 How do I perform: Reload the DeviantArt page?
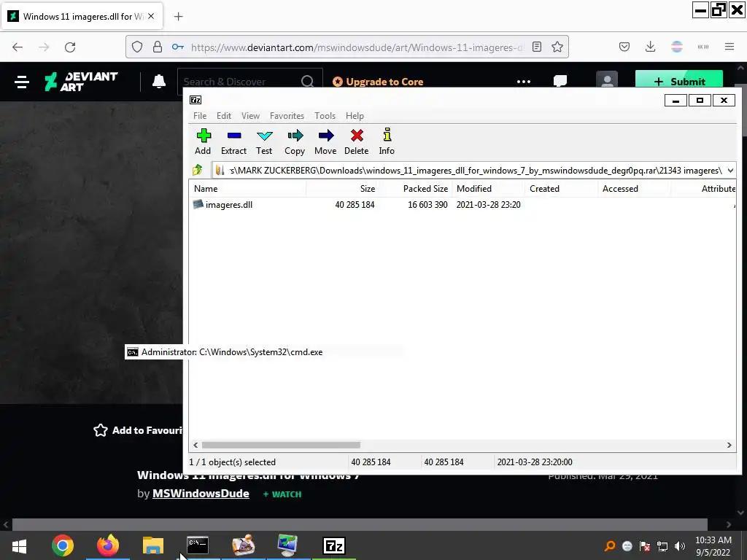[70, 47]
